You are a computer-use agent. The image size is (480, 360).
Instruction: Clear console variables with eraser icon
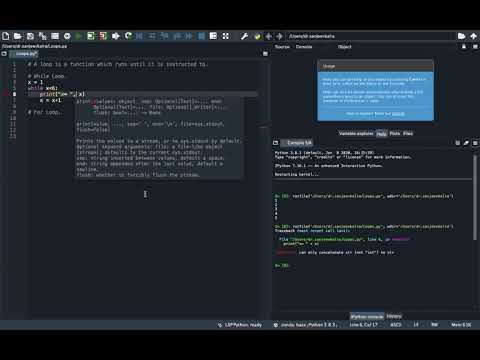(x=466, y=143)
